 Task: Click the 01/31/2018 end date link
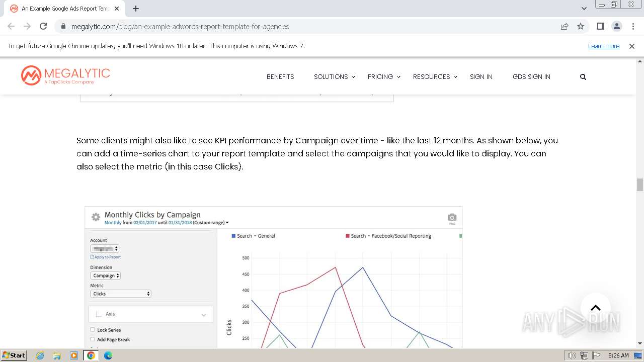pos(180,223)
